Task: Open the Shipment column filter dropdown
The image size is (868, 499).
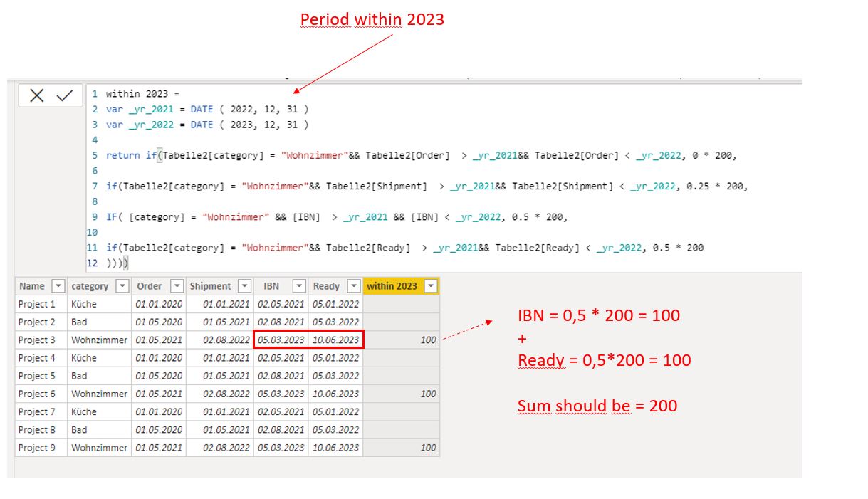Action: point(244,286)
